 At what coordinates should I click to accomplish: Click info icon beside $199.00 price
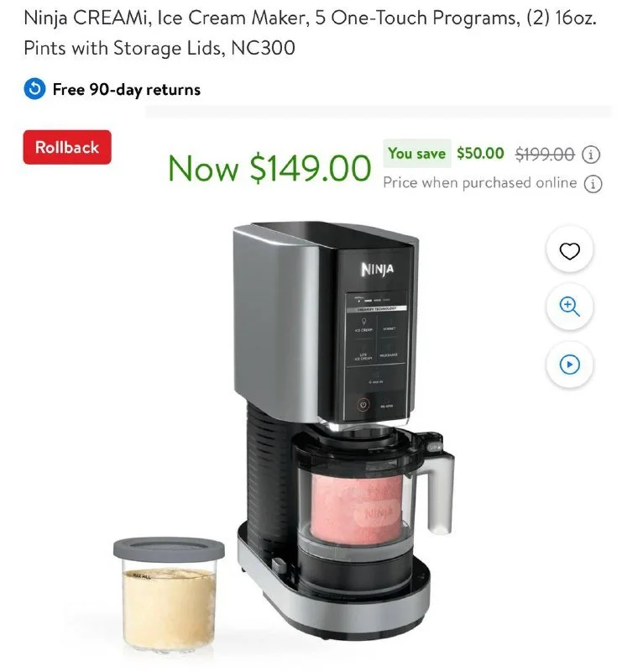591,154
